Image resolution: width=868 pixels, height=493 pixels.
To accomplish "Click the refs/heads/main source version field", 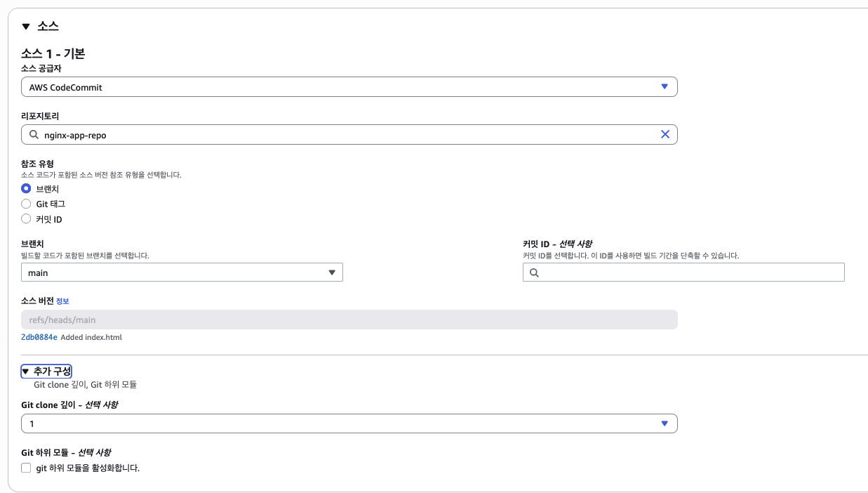I will point(349,320).
